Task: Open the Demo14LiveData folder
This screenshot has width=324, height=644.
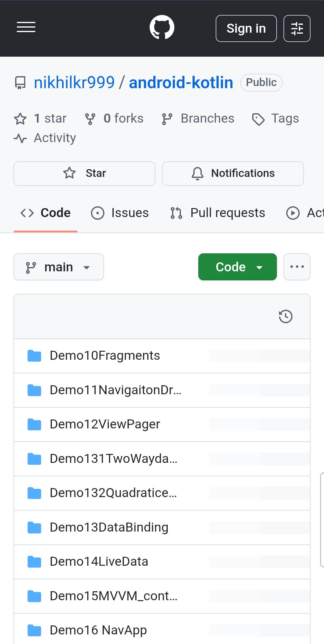Action: pyautogui.click(x=99, y=562)
